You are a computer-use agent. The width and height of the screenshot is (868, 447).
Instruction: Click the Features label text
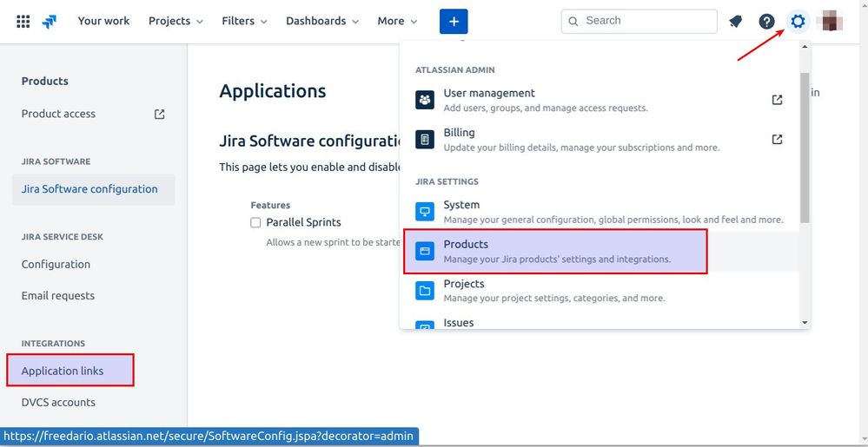(x=270, y=205)
